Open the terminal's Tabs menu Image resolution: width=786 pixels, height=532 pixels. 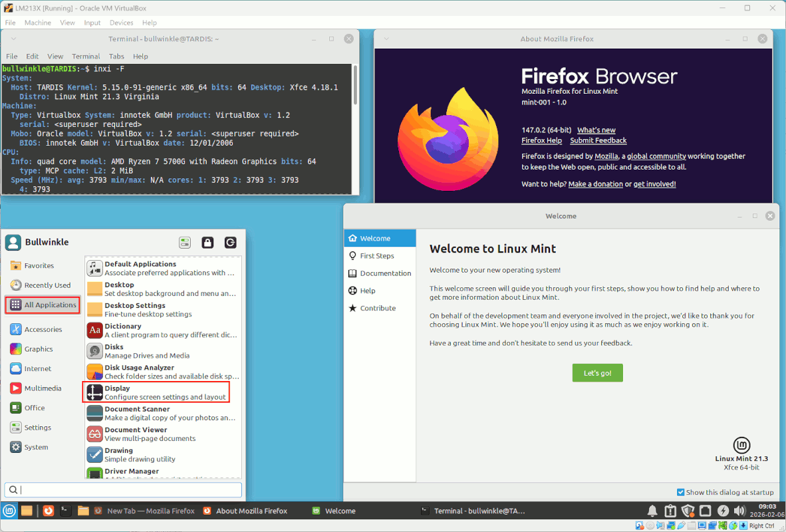click(116, 56)
